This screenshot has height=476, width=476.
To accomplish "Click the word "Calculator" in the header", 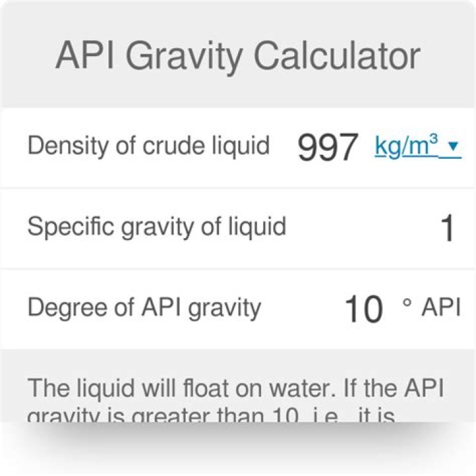I will [337, 56].
